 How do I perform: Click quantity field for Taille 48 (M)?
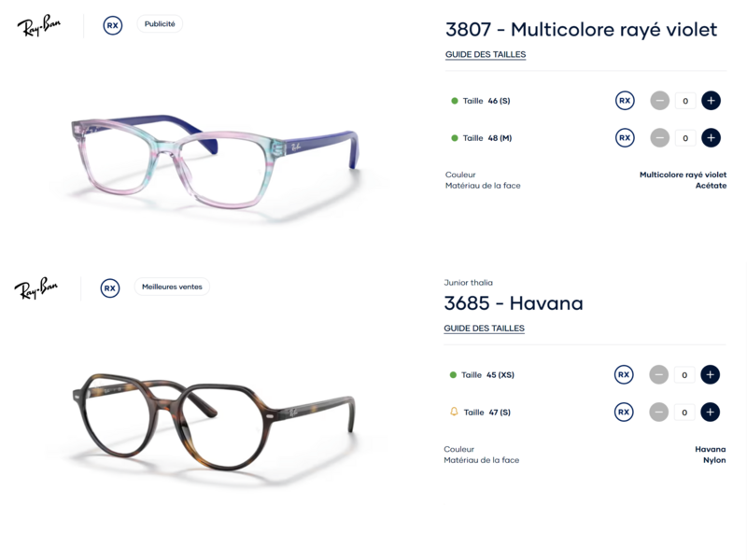click(x=685, y=138)
